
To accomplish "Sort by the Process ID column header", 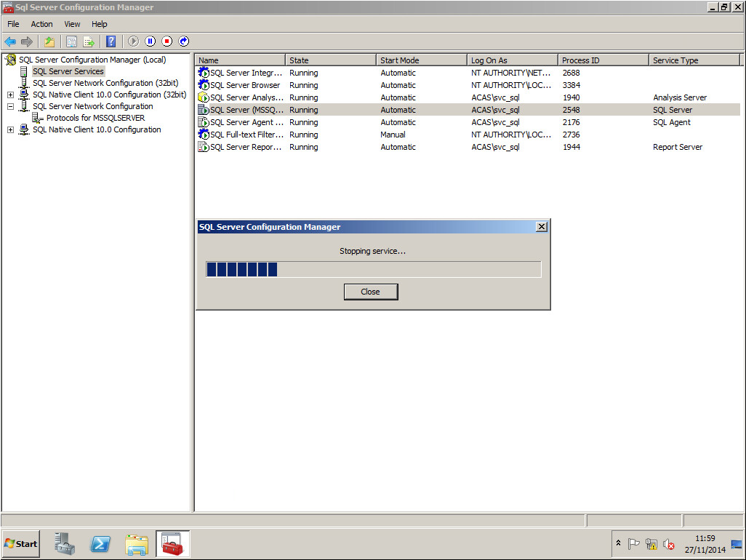I will [x=603, y=60].
